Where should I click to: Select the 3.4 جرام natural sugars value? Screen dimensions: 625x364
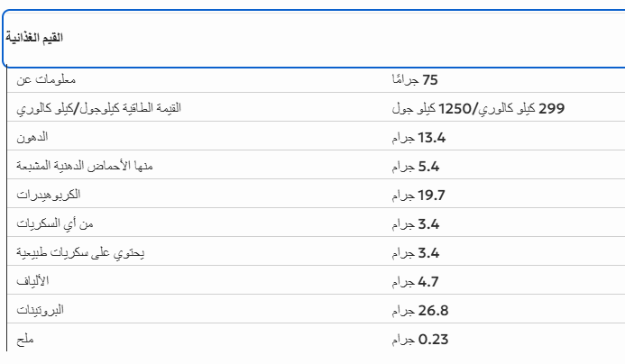416,252
